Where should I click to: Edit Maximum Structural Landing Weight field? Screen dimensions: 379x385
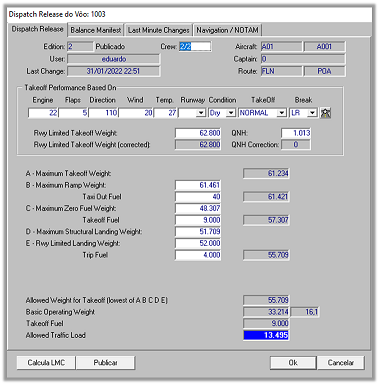click(198, 232)
